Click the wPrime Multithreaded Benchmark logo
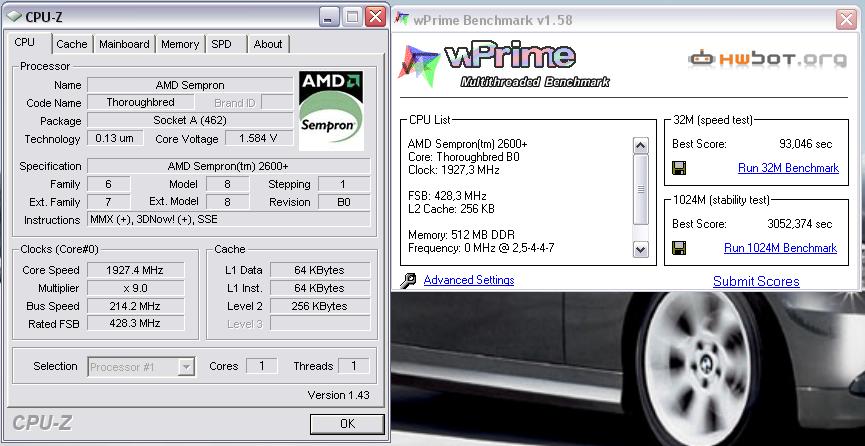865x446 pixels. (x=503, y=63)
